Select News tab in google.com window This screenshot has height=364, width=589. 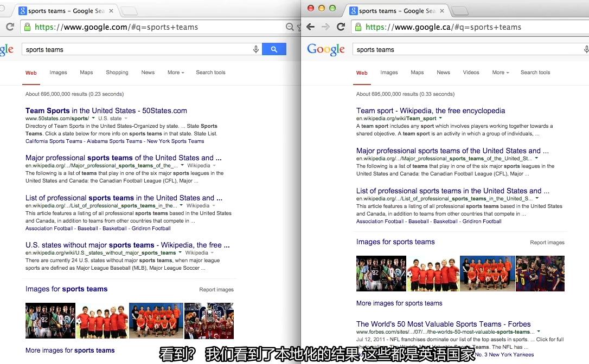[x=148, y=73]
